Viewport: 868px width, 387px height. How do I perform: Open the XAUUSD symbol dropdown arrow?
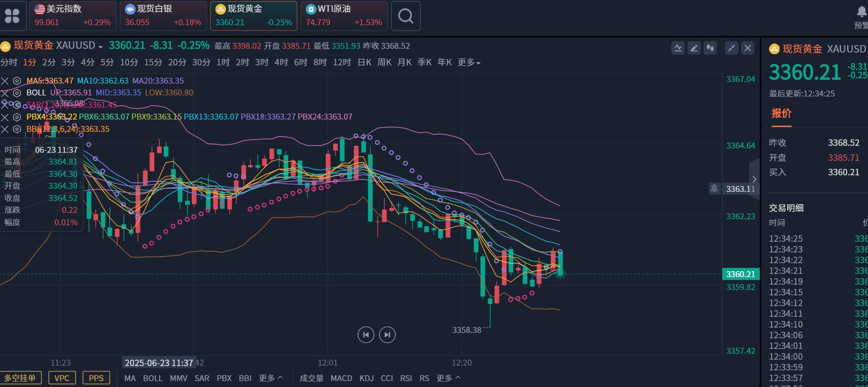pos(100,47)
